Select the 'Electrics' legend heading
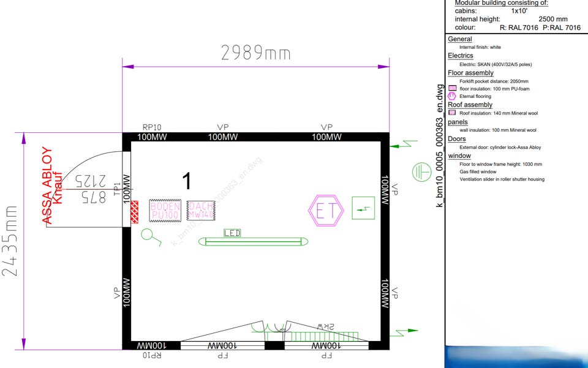Image resolution: width=588 pixels, height=368 pixels. click(461, 56)
